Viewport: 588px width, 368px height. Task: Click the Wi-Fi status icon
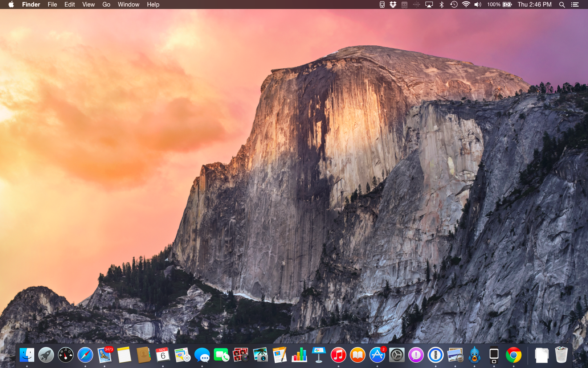466,4
